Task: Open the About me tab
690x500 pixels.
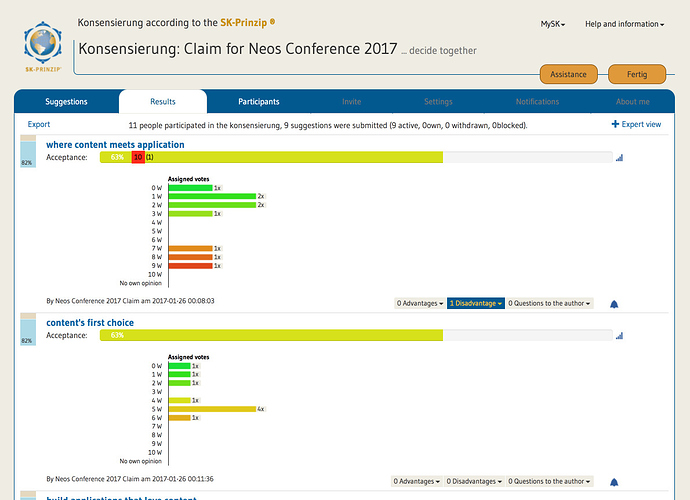Action: [x=632, y=102]
